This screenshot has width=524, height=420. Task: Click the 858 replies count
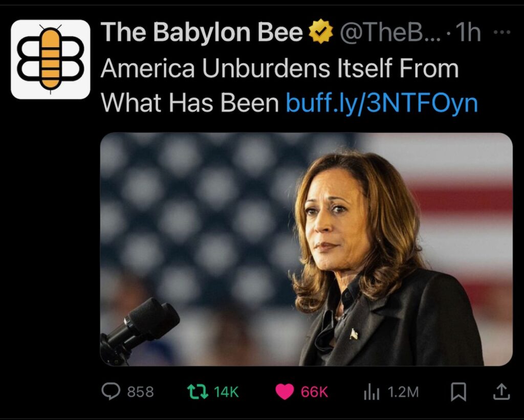140,391
